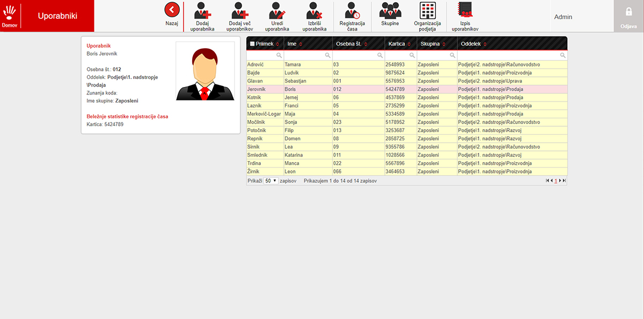
Task: Click personal number 066
Action: pyautogui.click(x=337, y=172)
